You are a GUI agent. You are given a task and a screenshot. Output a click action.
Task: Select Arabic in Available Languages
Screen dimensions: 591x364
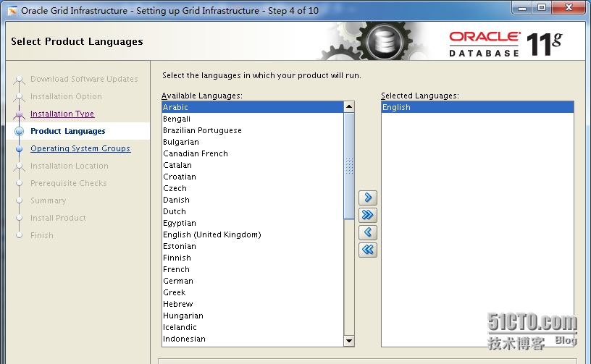click(253, 107)
